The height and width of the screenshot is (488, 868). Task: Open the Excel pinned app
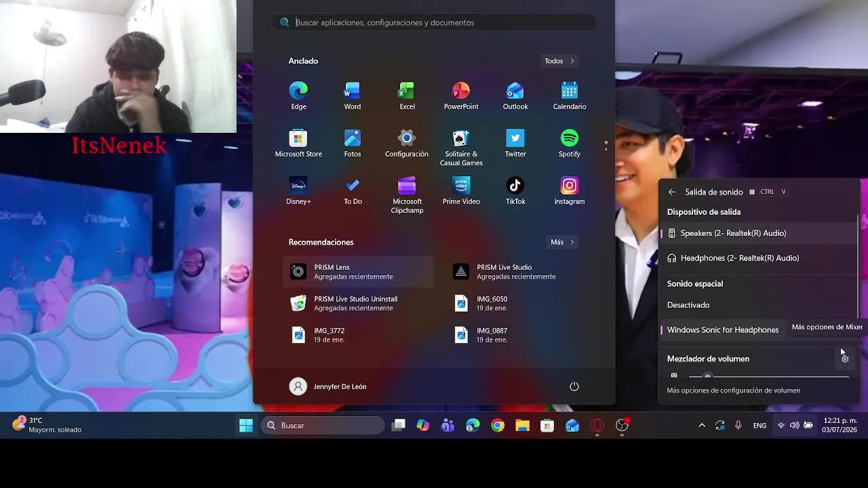click(407, 96)
